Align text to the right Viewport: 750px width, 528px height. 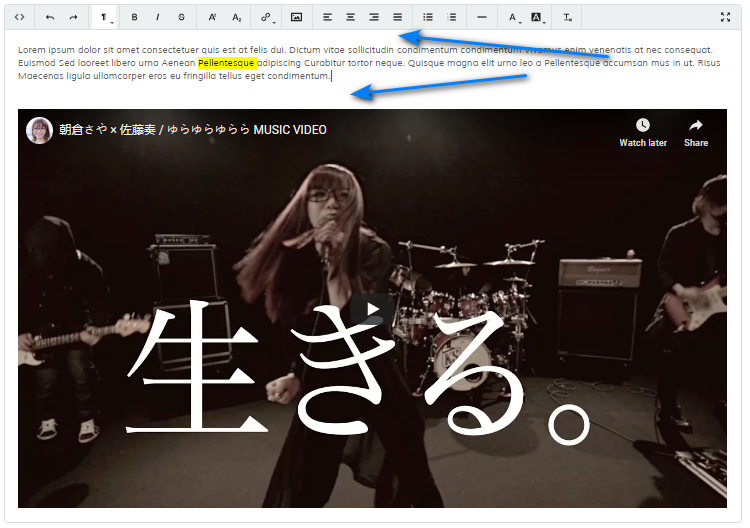click(374, 17)
